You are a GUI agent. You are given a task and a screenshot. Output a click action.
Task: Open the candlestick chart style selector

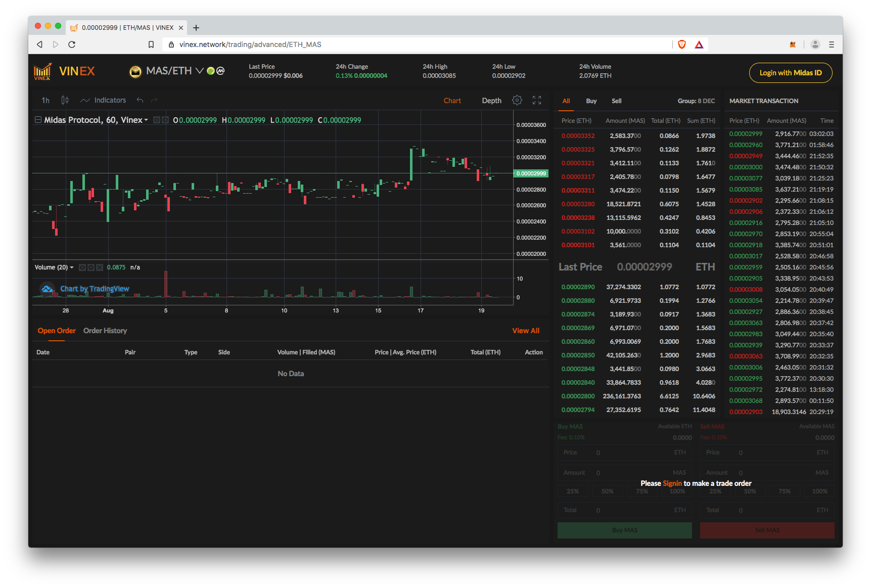65,100
